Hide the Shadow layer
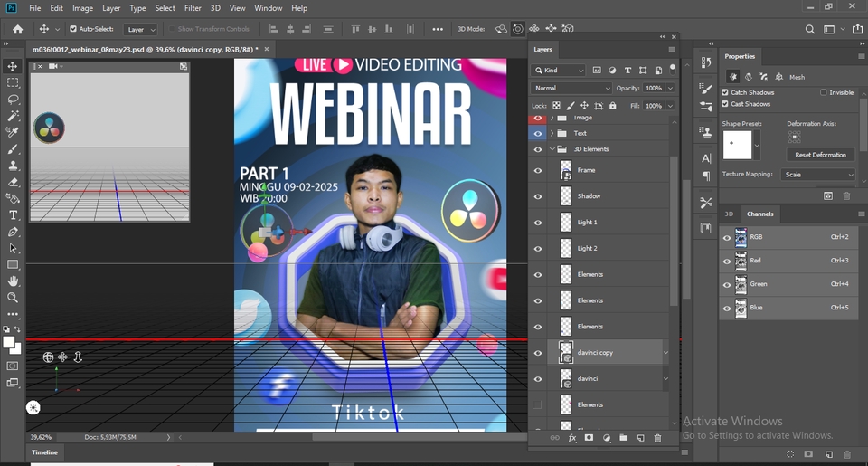This screenshot has width=868, height=466. (537, 196)
